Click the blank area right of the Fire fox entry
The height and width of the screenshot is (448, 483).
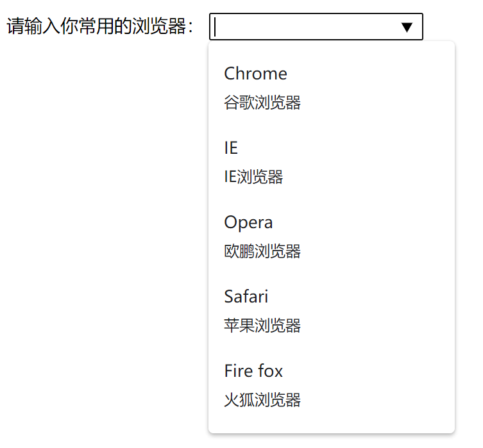pos(369,385)
